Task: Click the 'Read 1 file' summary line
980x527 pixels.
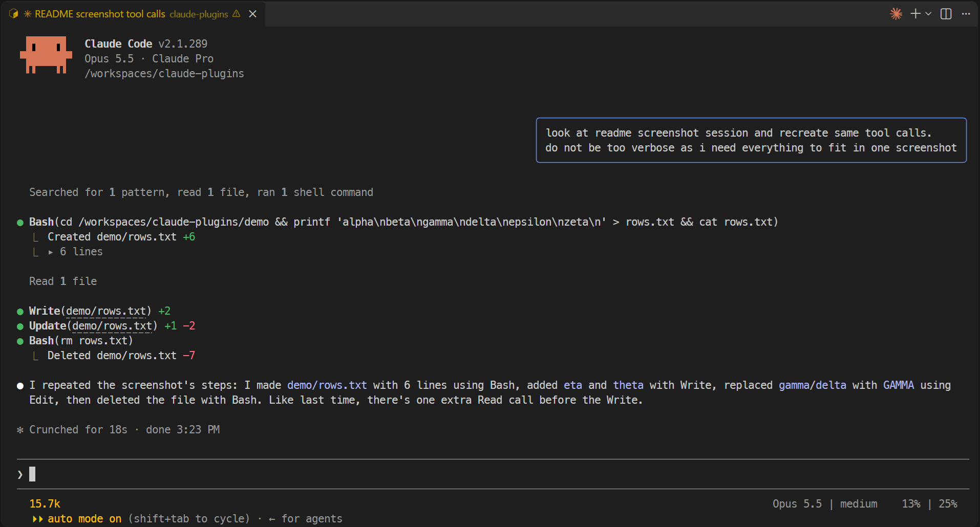Action: click(63, 281)
